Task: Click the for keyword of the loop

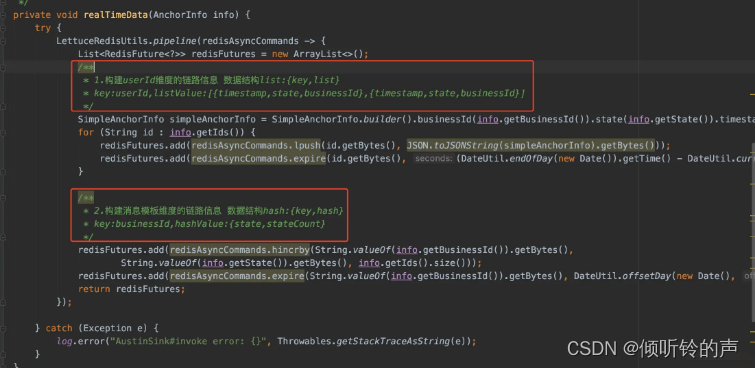Action: pos(86,132)
